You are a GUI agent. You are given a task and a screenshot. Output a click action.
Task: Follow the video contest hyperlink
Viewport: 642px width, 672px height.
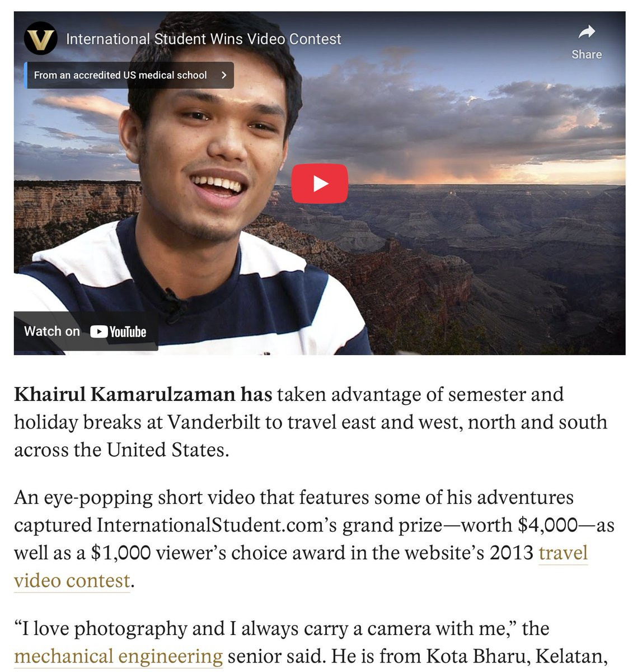click(x=72, y=581)
